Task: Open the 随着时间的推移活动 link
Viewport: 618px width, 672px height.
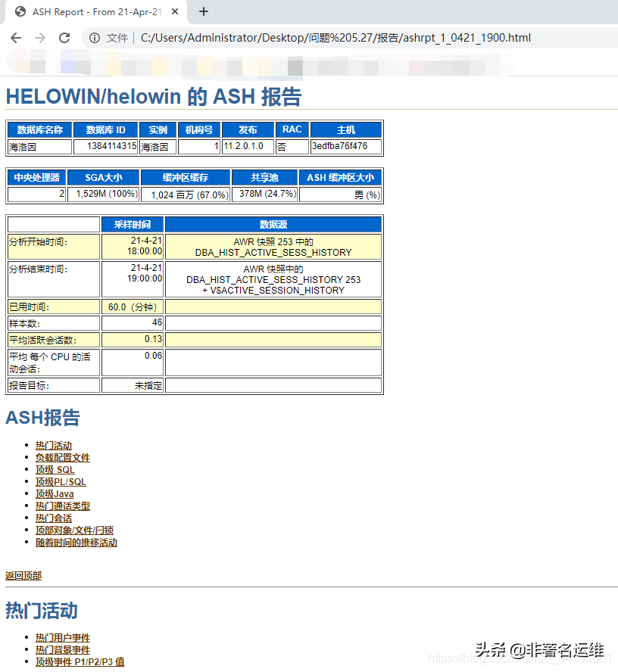Action: coord(76,542)
